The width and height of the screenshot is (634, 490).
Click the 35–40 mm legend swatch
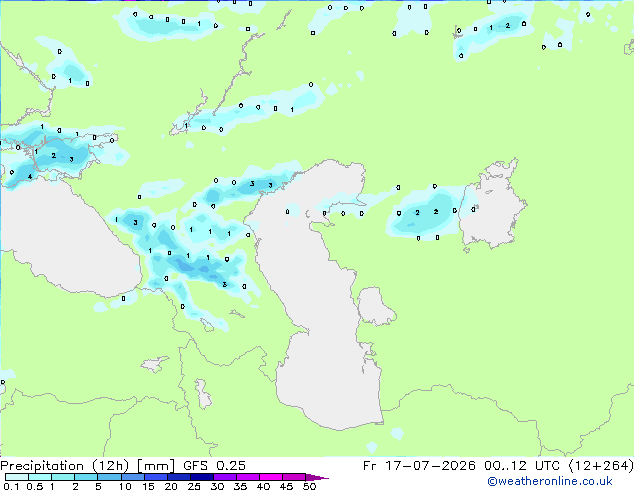[247, 477]
